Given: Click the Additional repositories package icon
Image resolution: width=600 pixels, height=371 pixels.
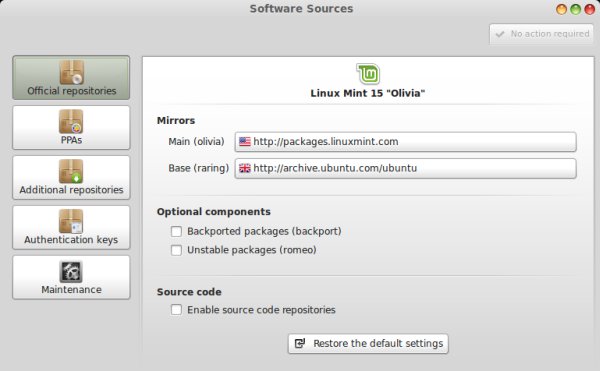Looking at the screenshot, I should [71, 171].
